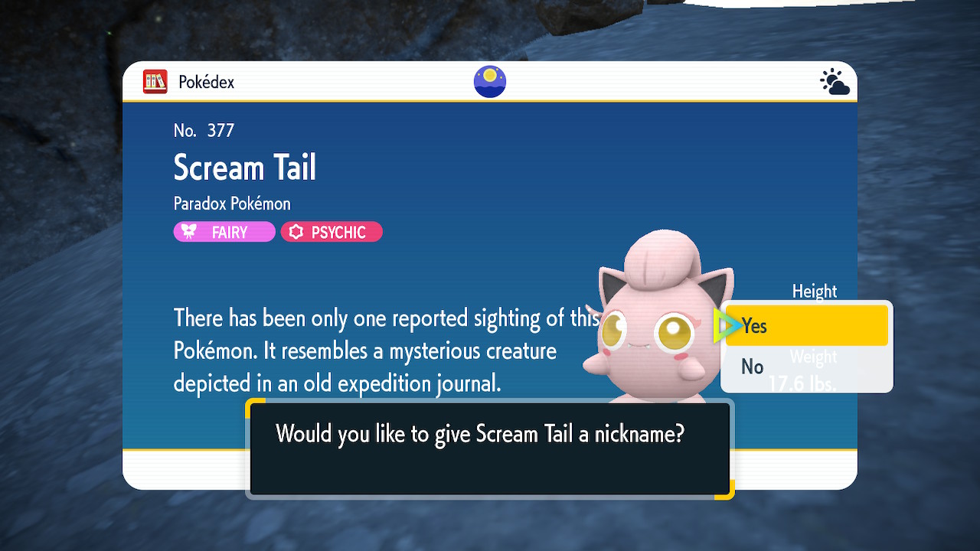Click the Paradox Pokémon category text
The image size is (980, 551).
coord(232,204)
